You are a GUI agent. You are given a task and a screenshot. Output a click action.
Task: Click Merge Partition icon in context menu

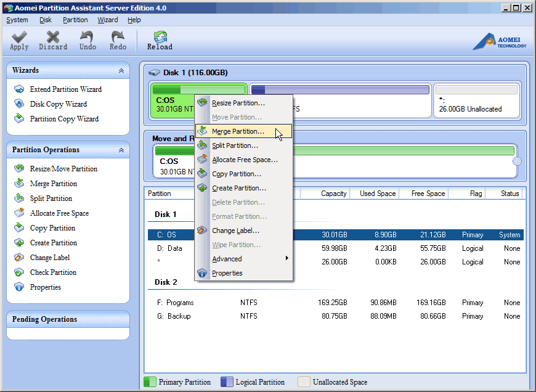[202, 131]
